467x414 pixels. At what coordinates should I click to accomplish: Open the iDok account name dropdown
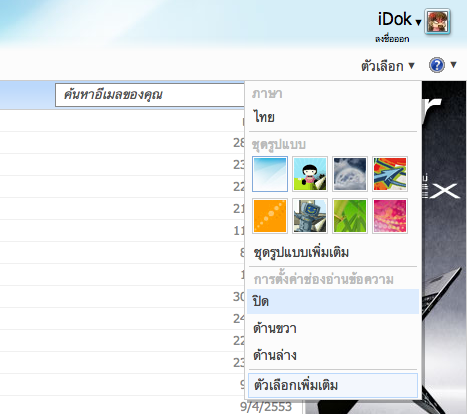coord(399,19)
